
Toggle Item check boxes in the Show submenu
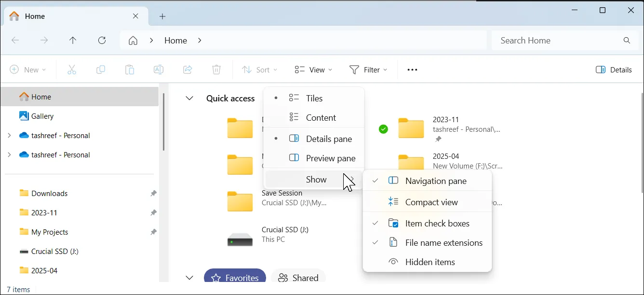(x=437, y=223)
